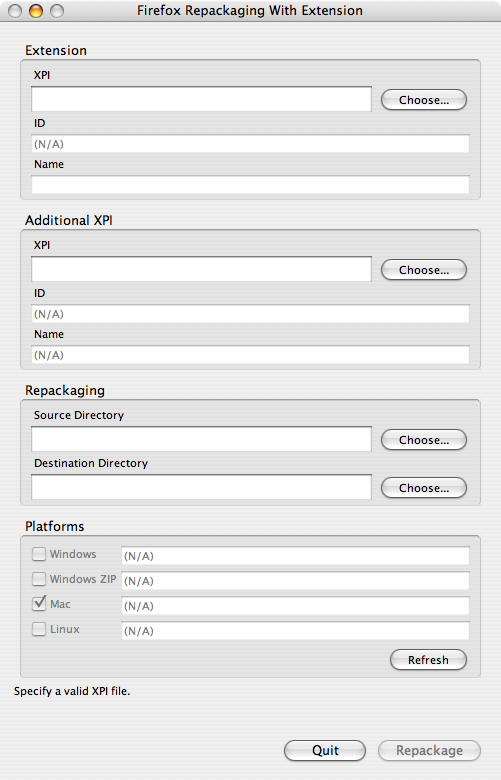
Task: Choose an Extension XPI file
Action: click(424, 100)
